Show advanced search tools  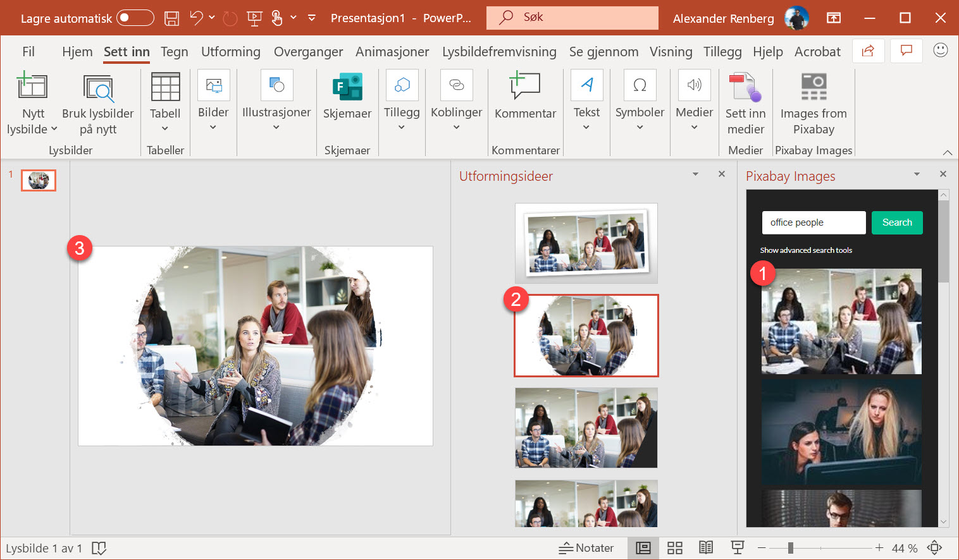click(x=806, y=250)
